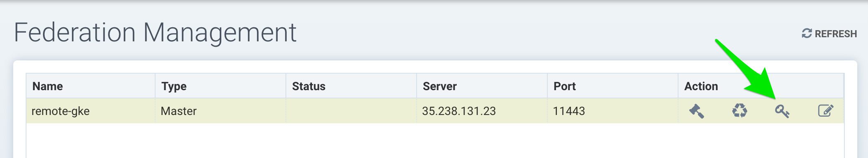Click the Server column header
The image size is (868, 158).
[439, 86]
